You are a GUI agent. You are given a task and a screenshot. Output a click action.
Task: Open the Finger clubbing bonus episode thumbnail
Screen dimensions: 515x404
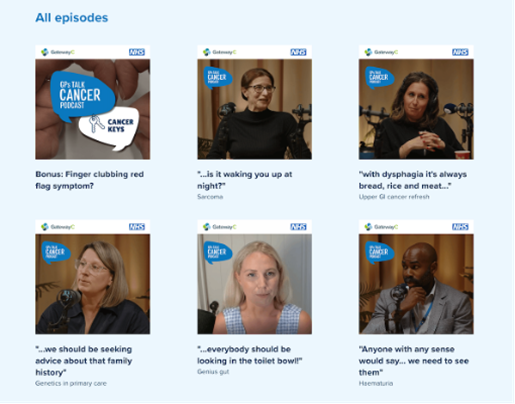93,102
